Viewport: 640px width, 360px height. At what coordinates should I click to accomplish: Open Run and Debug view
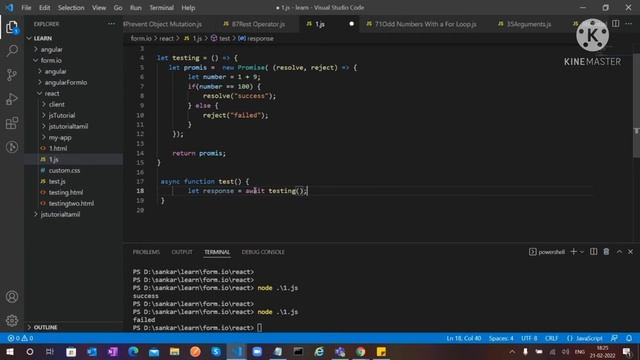pos(12,99)
